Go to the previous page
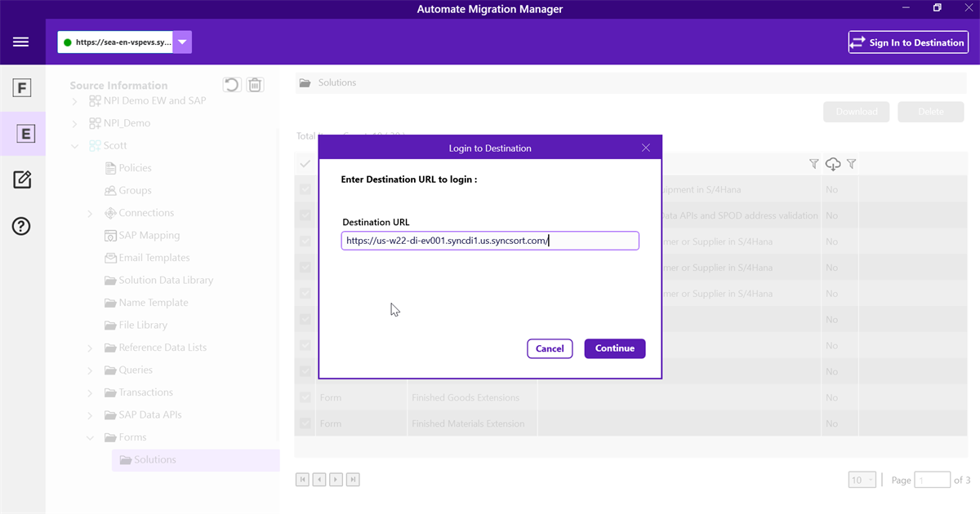Screen dimensions: 980x514 click(319, 480)
